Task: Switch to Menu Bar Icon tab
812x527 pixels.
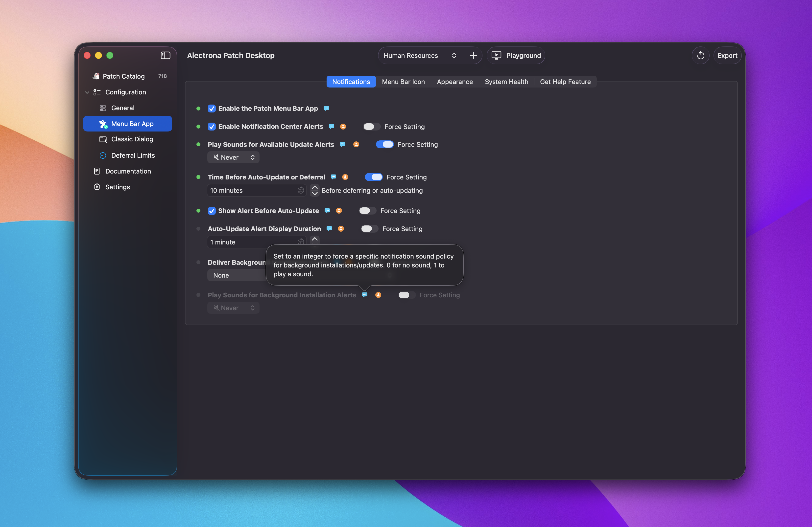Action: [x=403, y=82]
